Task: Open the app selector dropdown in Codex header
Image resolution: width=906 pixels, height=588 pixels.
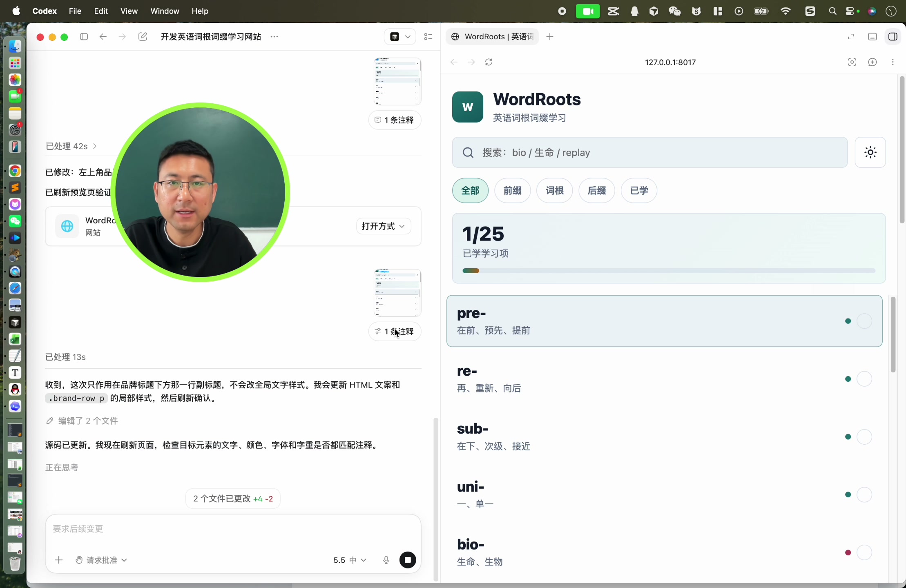Action: click(x=400, y=37)
